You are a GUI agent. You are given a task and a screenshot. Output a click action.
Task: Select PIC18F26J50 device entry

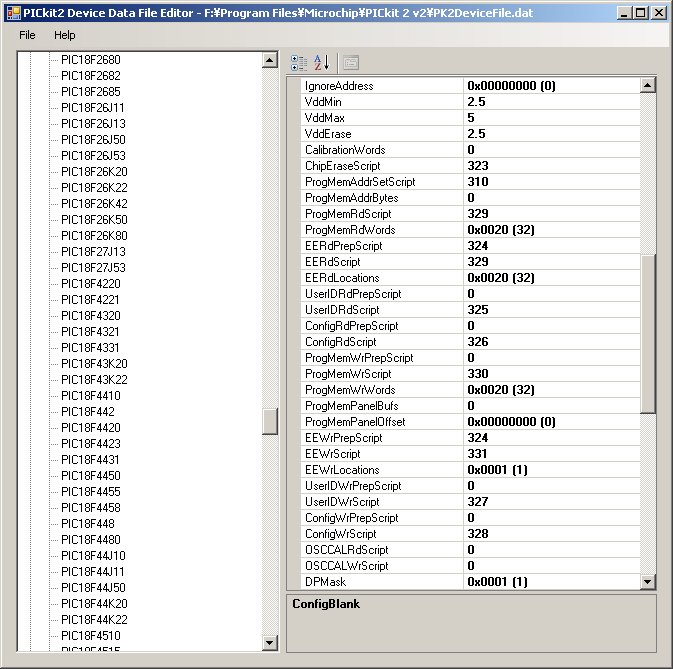(93, 139)
